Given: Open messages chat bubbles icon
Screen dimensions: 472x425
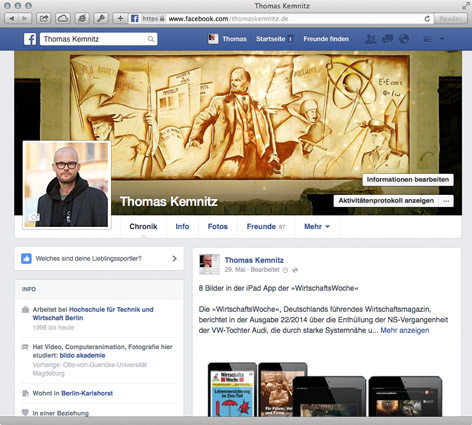Looking at the screenshot, I should [387, 39].
